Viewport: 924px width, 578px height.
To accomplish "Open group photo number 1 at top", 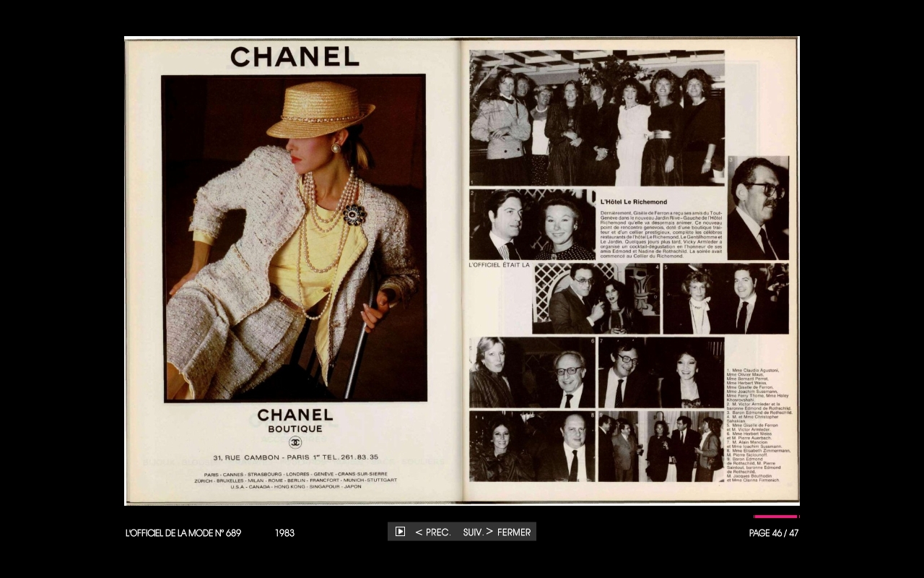I will tap(596, 118).
